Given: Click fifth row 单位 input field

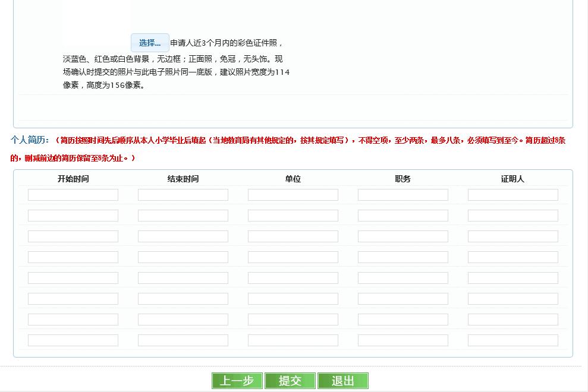Looking at the screenshot, I should (293, 278).
